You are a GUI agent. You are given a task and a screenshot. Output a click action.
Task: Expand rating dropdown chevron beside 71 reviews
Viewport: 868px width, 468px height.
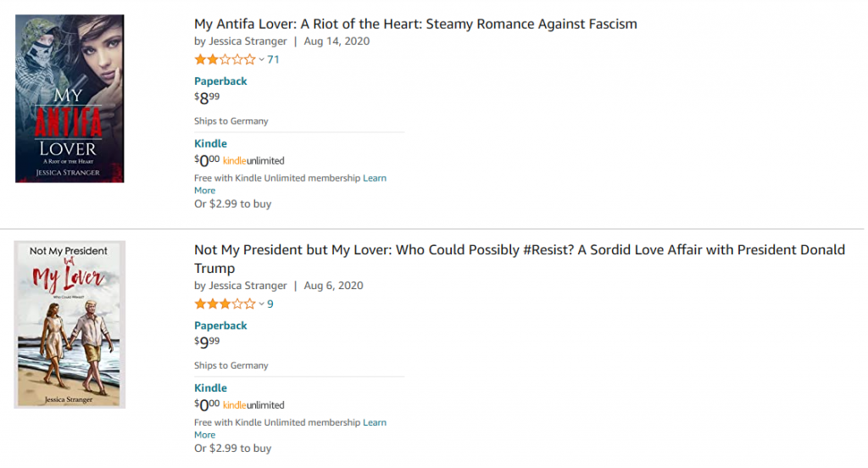pos(262,59)
